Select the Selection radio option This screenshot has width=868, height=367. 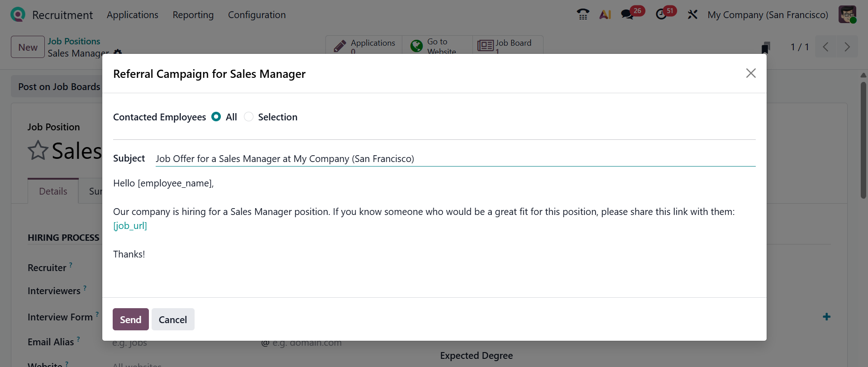click(248, 117)
